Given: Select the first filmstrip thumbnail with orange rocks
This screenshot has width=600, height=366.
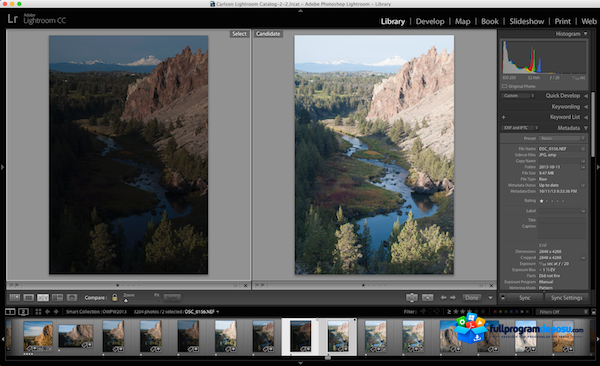Looking at the screenshot, I should [38, 336].
